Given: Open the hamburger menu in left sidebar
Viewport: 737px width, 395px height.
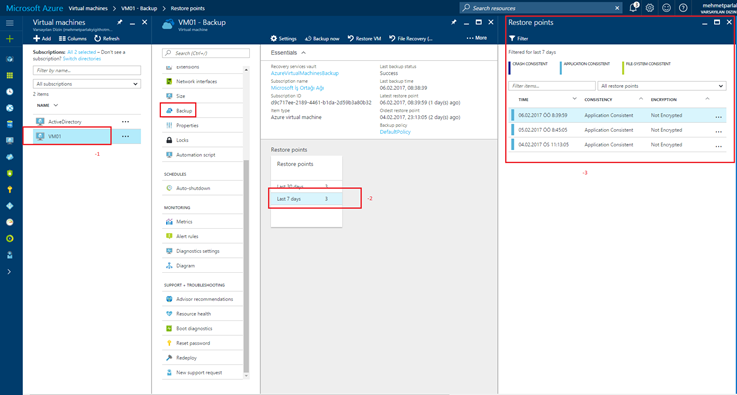Looking at the screenshot, I should click(9, 23).
